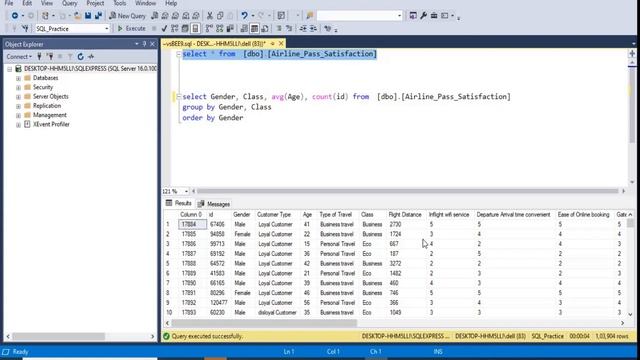Image resolution: width=640 pixels, height=360 pixels.
Task: Click the Query Options icon
Action: pos(185,29)
